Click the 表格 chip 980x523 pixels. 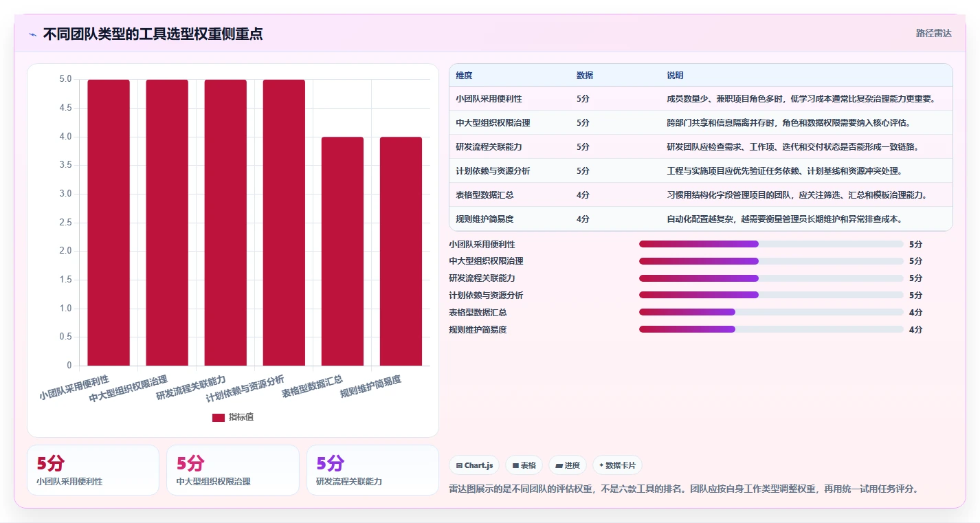[524, 465]
